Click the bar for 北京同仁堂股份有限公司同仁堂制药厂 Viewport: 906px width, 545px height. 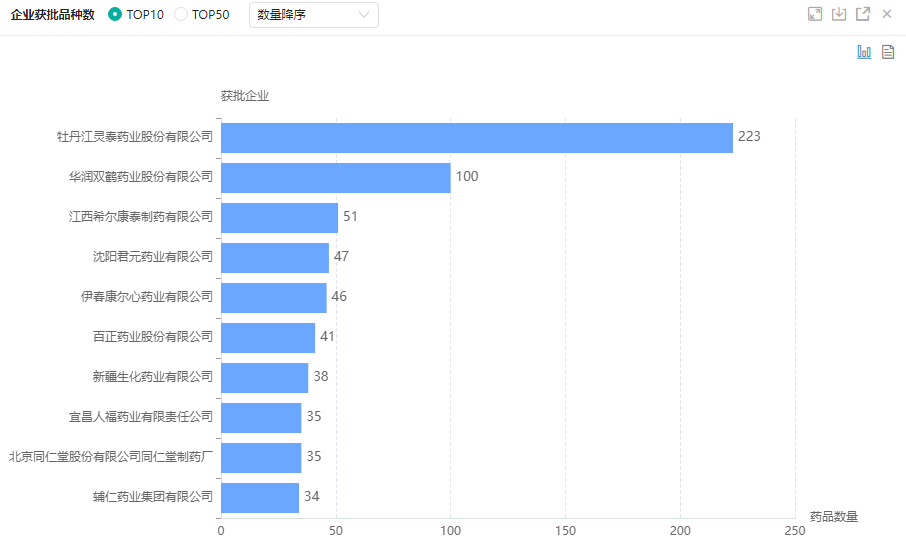click(261, 458)
